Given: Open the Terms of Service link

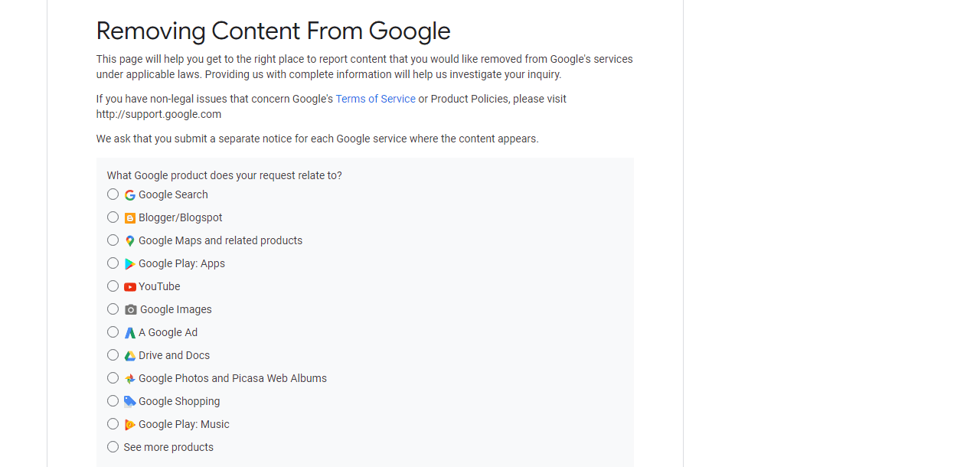Looking at the screenshot, I should pos(375,99).
